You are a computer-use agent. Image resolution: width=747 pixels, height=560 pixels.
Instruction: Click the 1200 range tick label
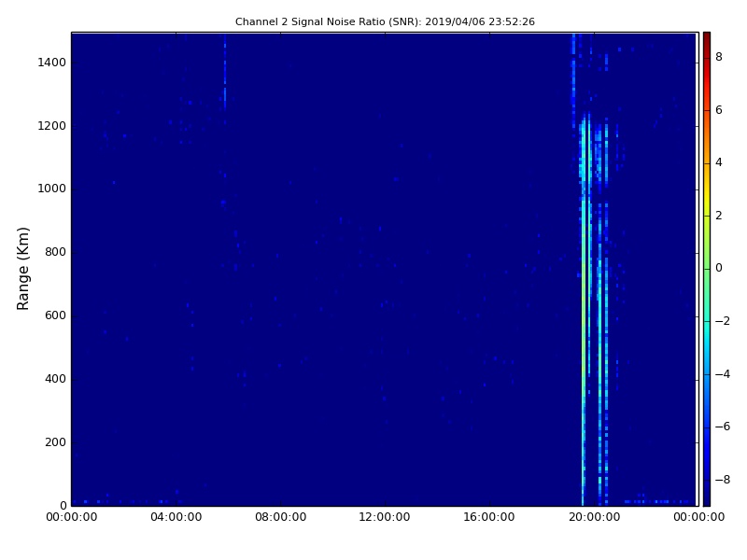click(x=51, y=126)
